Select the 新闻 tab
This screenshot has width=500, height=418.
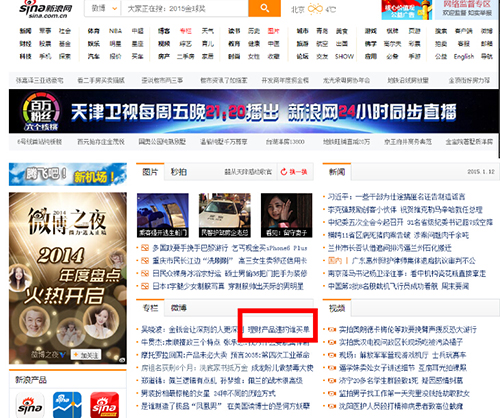[337, 172]
